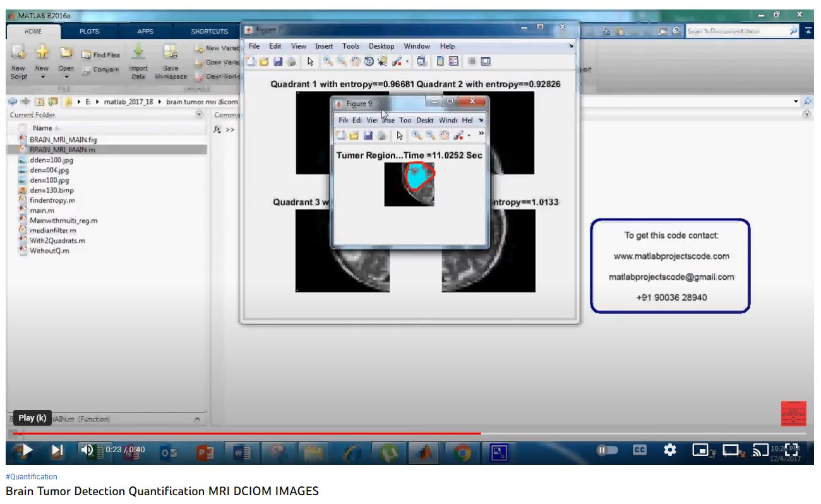Enable miniplayer mode
The width and height of the screenshot is (821, 504).
coord(700,450)
